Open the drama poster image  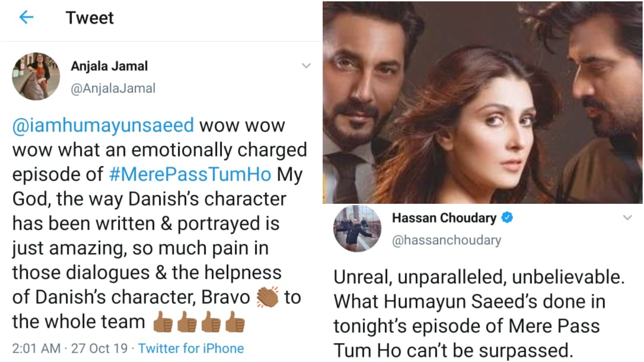click(x=483, y=102)
